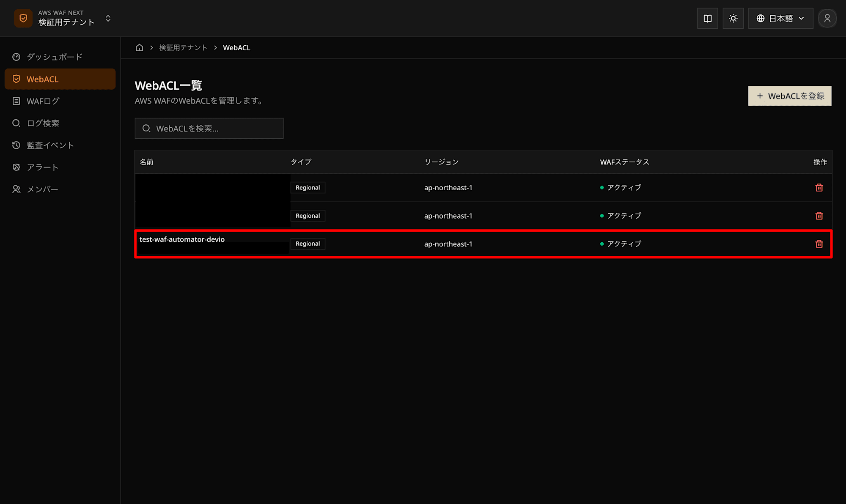Image resolution: width=846 pixels, height=504 pixels.
Task: Click the 操作 column header
Action: click(820, 162)
